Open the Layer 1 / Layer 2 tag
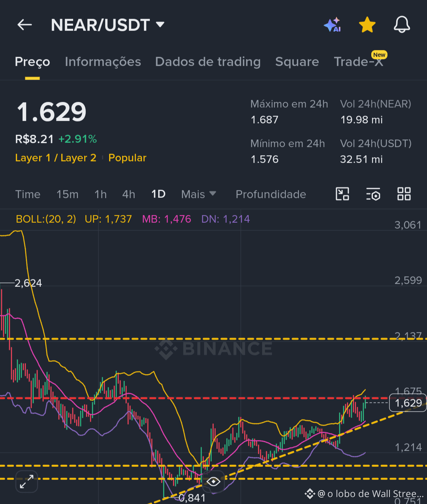Image resolution: width=427 pixels, height=504 pixels. [56, 158]
